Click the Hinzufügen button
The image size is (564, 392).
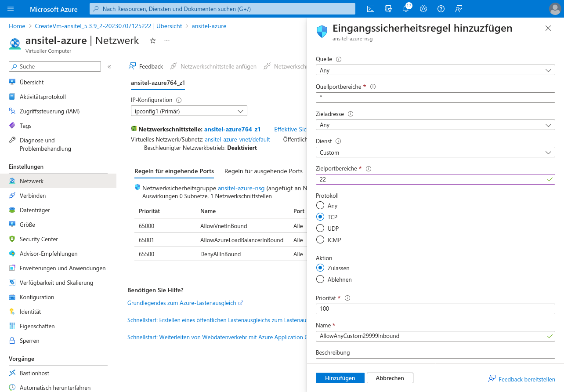(340, 378)
